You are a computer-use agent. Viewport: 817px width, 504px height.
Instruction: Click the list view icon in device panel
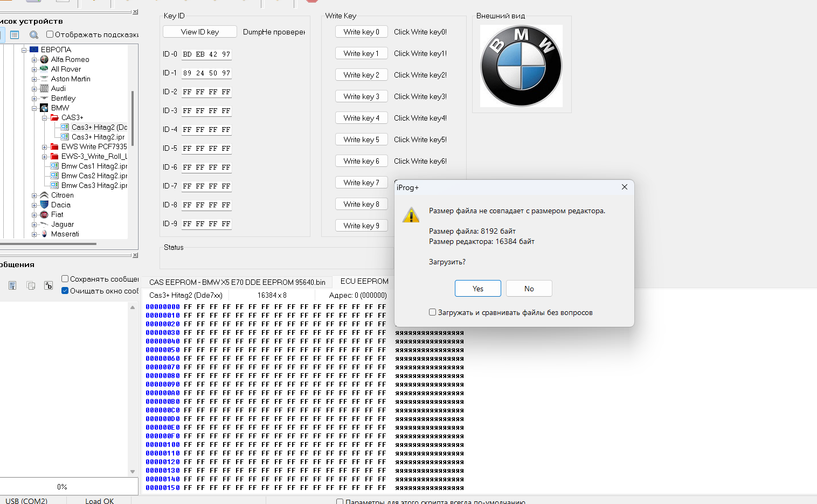(x=15, y=35)
